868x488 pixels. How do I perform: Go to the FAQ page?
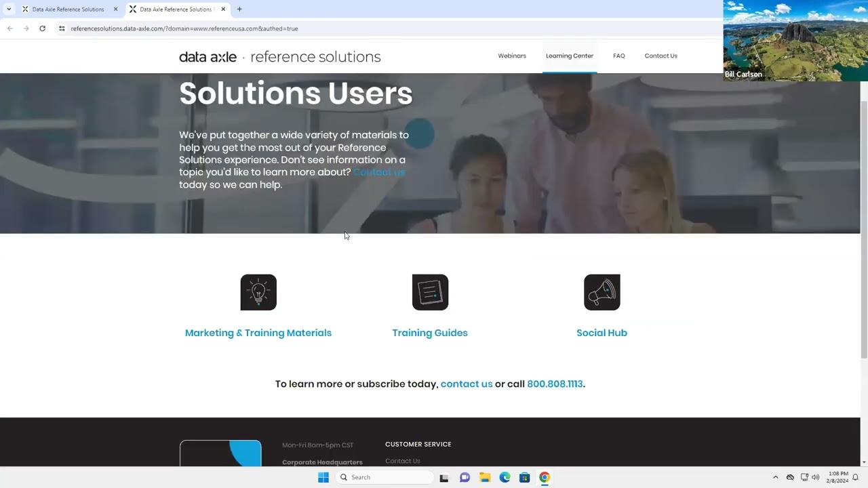619,56
